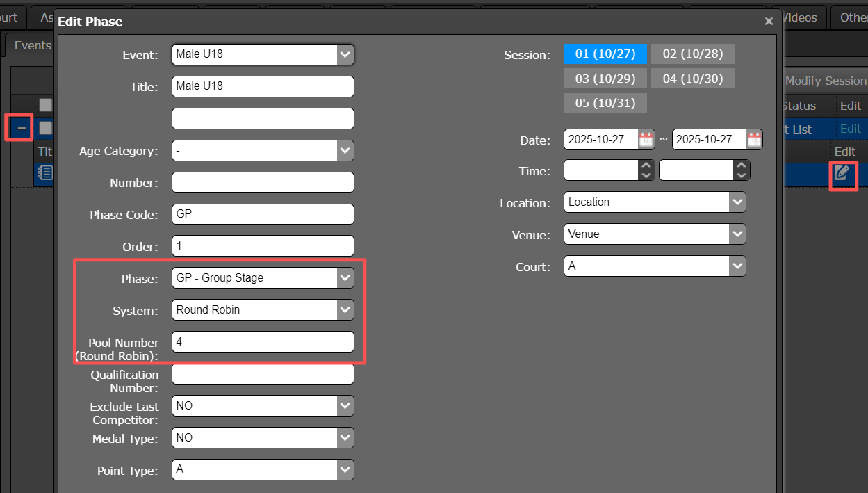
Task: Switch to the Events tab
Action: (x=33, y=45)
